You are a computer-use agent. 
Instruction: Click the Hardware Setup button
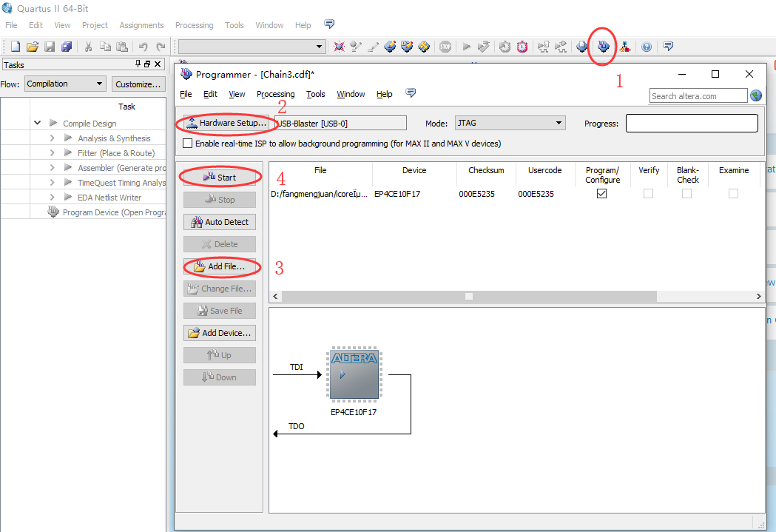pos(226,123)
